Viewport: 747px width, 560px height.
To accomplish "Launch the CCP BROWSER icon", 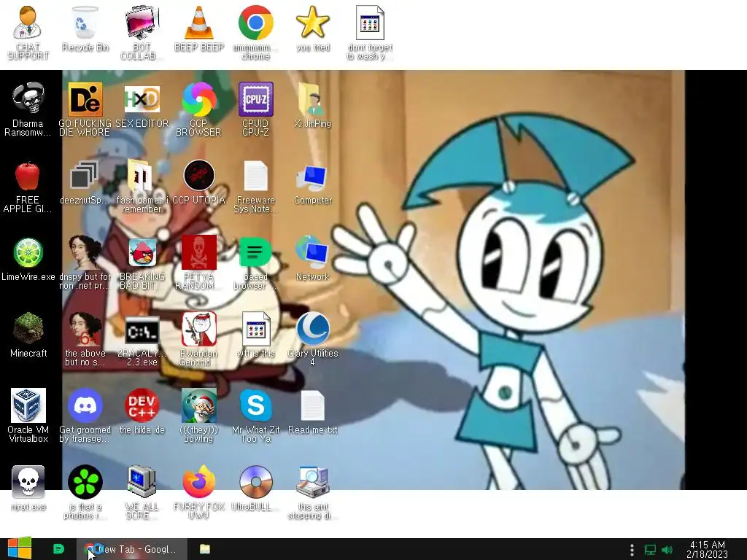I will click(198, 109).
